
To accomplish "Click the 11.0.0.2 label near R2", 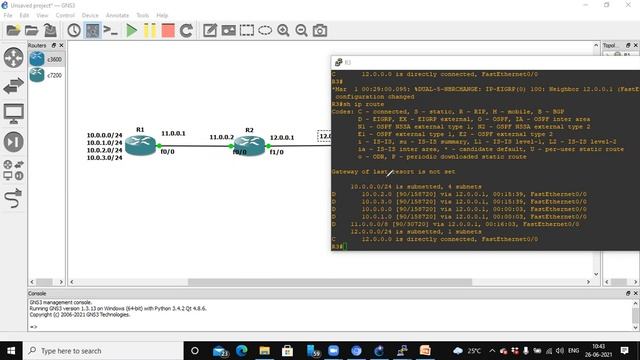I will click(222, 137).
